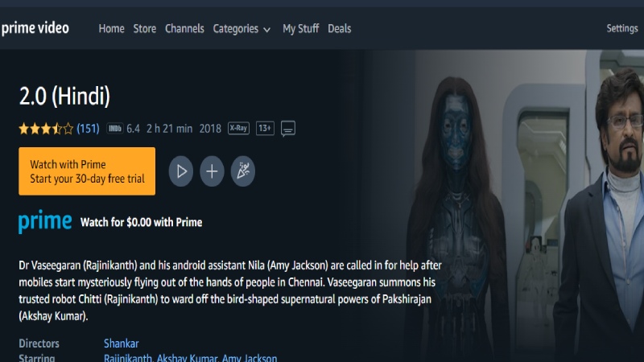This screenshot has height=362, width=644.
Task: Click the Categories chevron arrow
Action: pyautogui.click(x=267, y=30)
